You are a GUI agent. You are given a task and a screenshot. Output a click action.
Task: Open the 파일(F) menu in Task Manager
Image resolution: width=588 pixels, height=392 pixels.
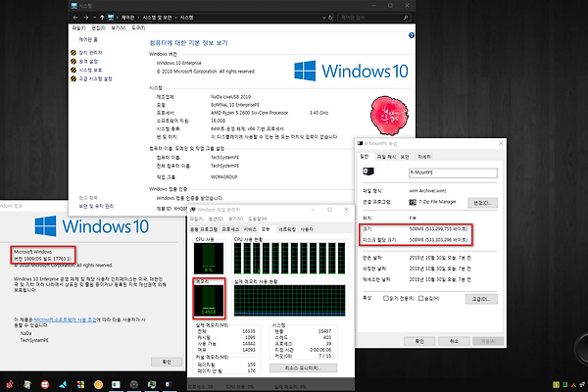(x=197, y=219)
